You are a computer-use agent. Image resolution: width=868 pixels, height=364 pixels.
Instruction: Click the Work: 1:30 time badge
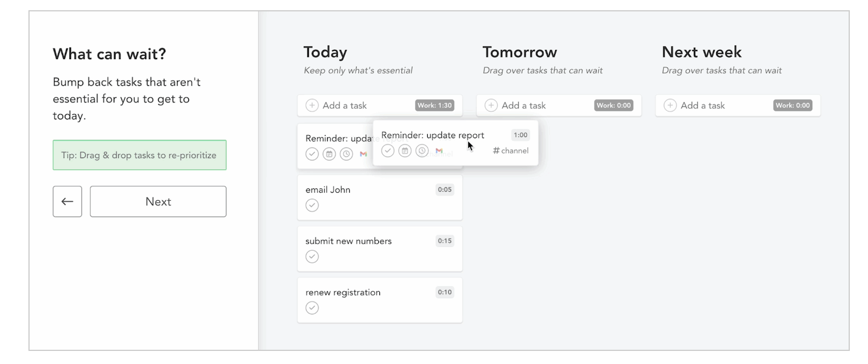tap(435, 105)
